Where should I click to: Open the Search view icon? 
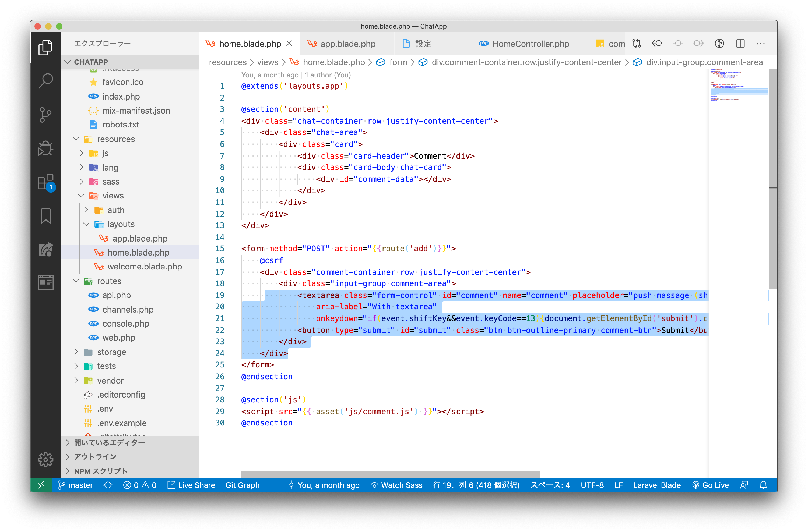click(45, 81)
